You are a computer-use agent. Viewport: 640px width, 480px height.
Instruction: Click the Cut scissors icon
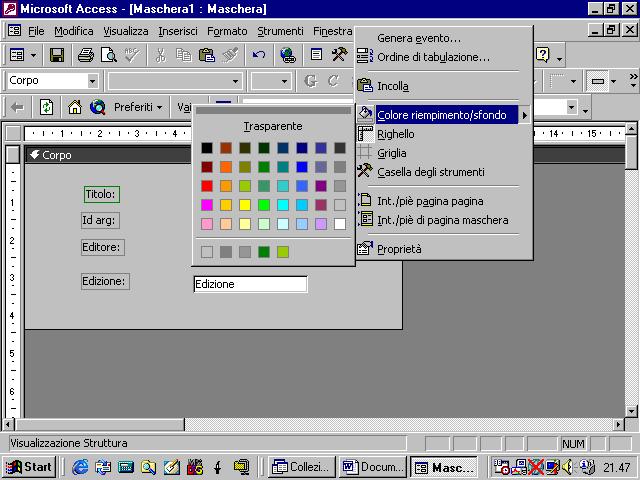[160, 55]
